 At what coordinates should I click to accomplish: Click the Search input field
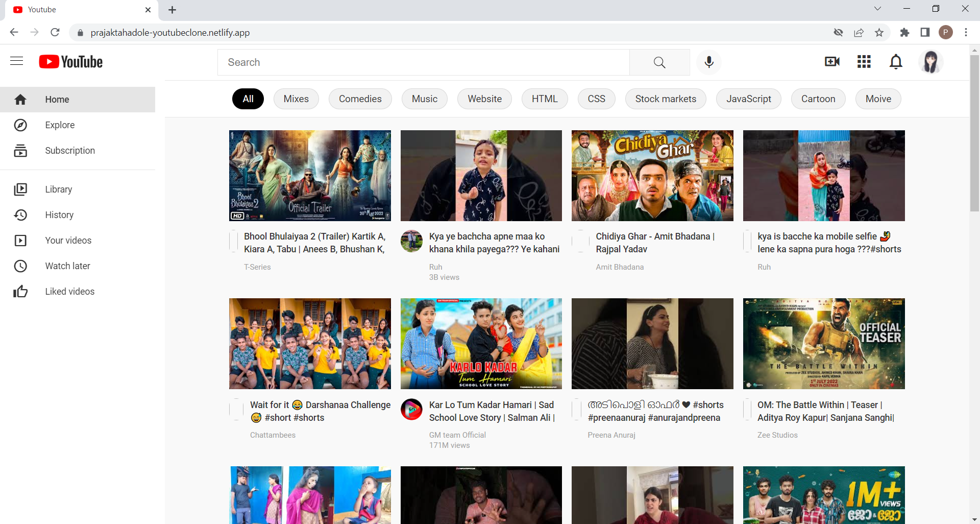pos(424,62)
